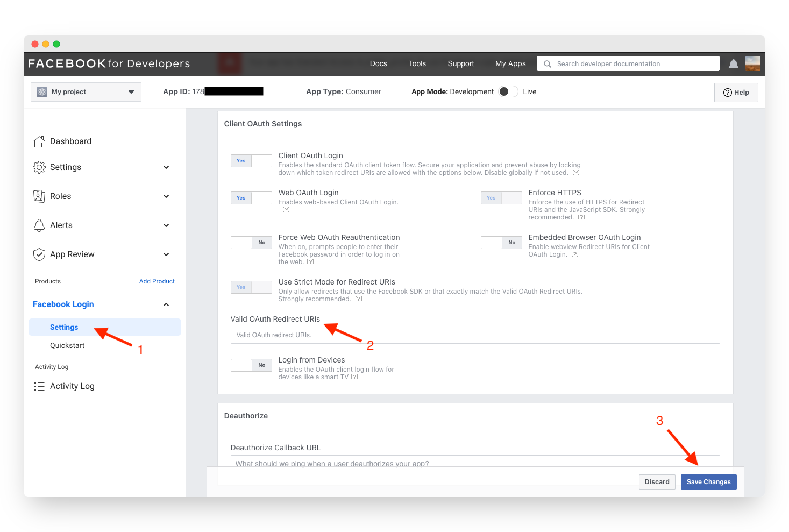789x532 pixels.
Task: Switch App Mode from Development to Live
Action: [508, 91]
